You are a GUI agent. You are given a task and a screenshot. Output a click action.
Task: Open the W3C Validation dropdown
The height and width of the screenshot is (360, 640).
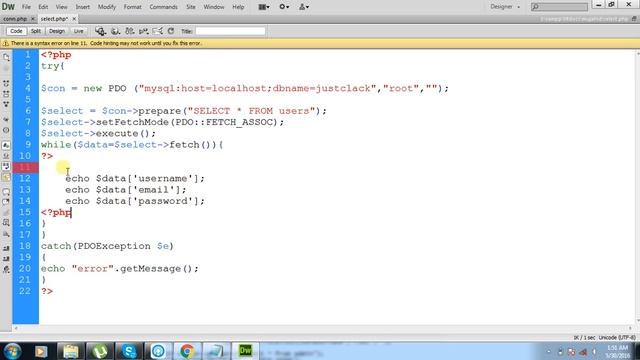pos(144,31)
